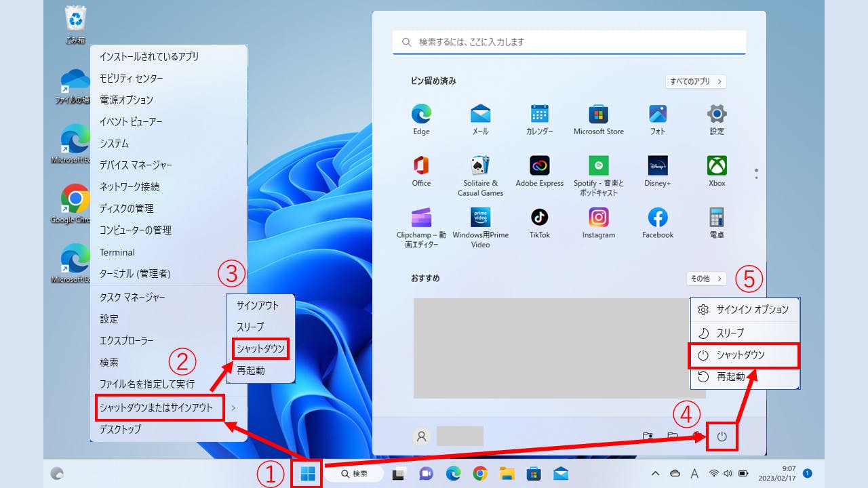Click the battery tray icon

pyautogui.click(x=743, y=473)
